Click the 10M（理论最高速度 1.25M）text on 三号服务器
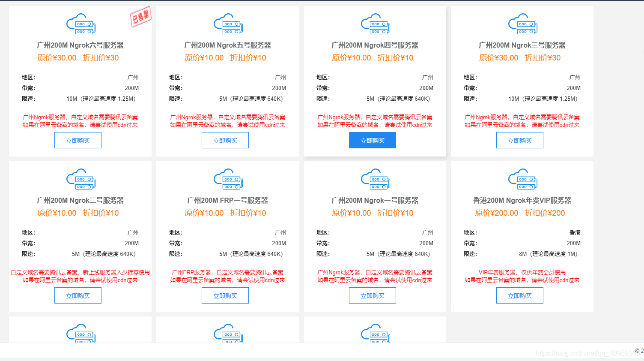This screenshot has width=644, height=361. (543, 99)
